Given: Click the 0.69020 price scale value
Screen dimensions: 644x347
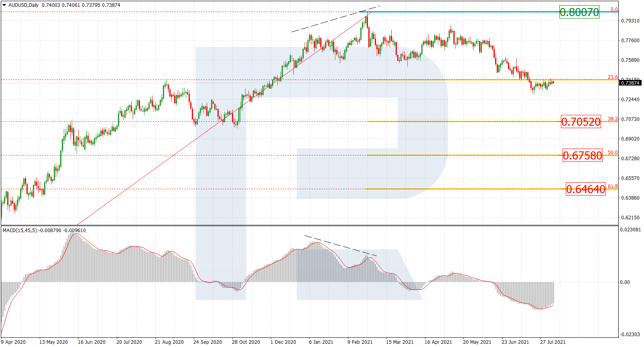Looking at the screenshot, I should click(630, 139).
